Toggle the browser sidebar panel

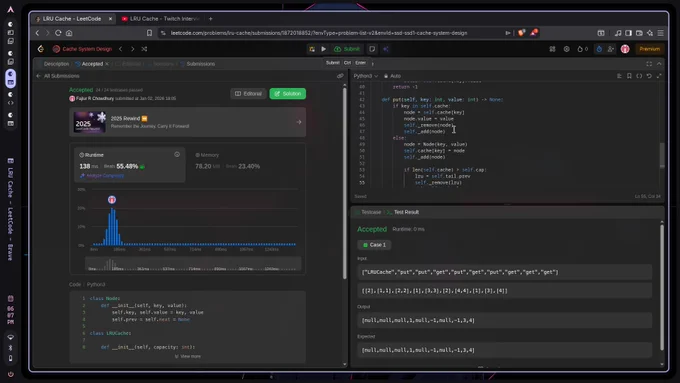[628, 33]
